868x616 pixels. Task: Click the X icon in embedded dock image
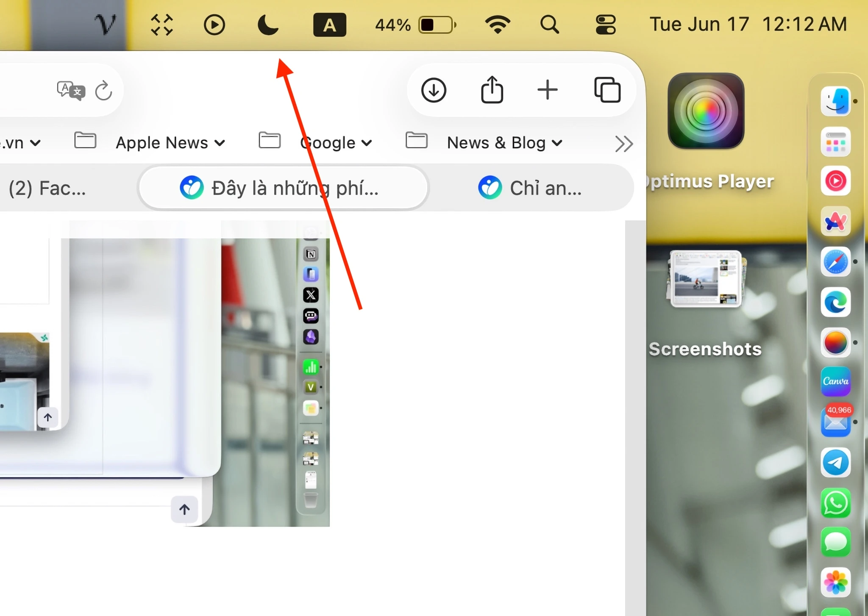click(311, 295)
